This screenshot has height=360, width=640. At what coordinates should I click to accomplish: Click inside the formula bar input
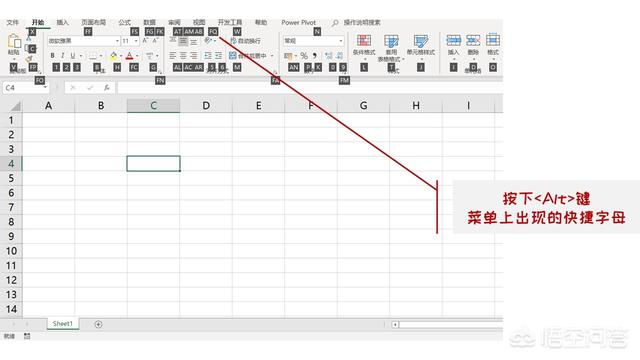(310, 88)
